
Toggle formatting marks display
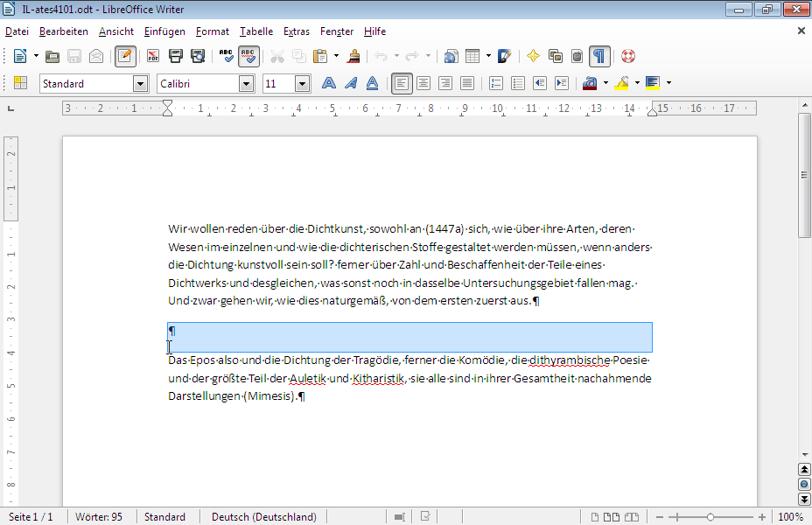[599, 56]
